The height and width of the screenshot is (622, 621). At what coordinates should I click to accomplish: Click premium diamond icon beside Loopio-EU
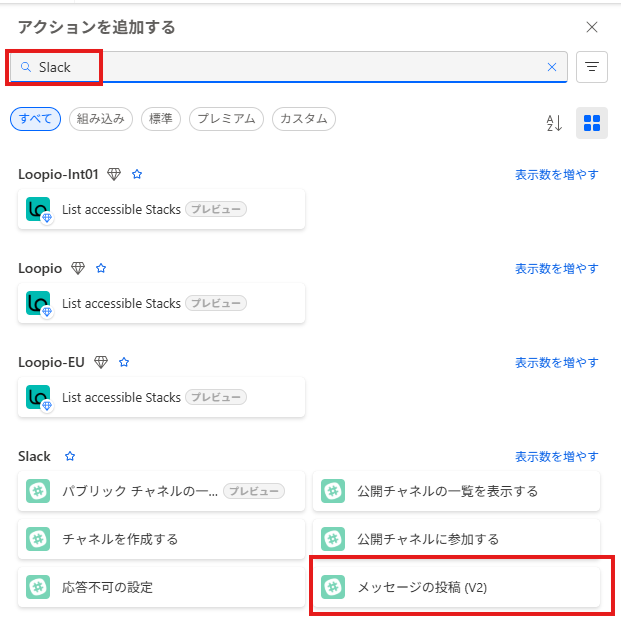pos(101,362)
